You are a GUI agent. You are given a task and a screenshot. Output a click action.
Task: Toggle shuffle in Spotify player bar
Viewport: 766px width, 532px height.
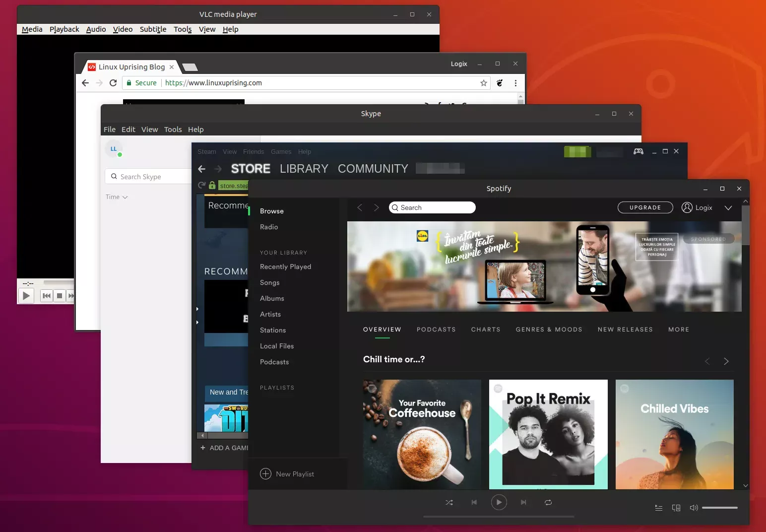(x=449, y=502)
